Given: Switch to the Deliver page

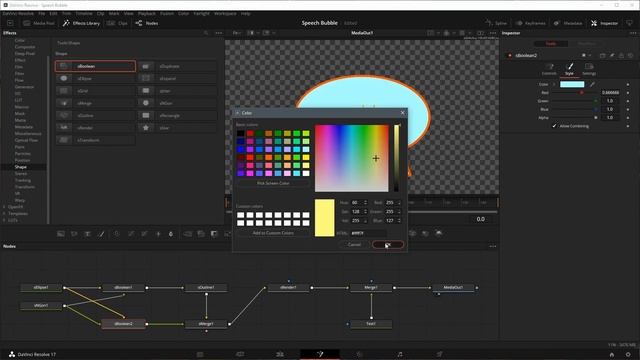Looking at the screenshot, I should 439,354.
